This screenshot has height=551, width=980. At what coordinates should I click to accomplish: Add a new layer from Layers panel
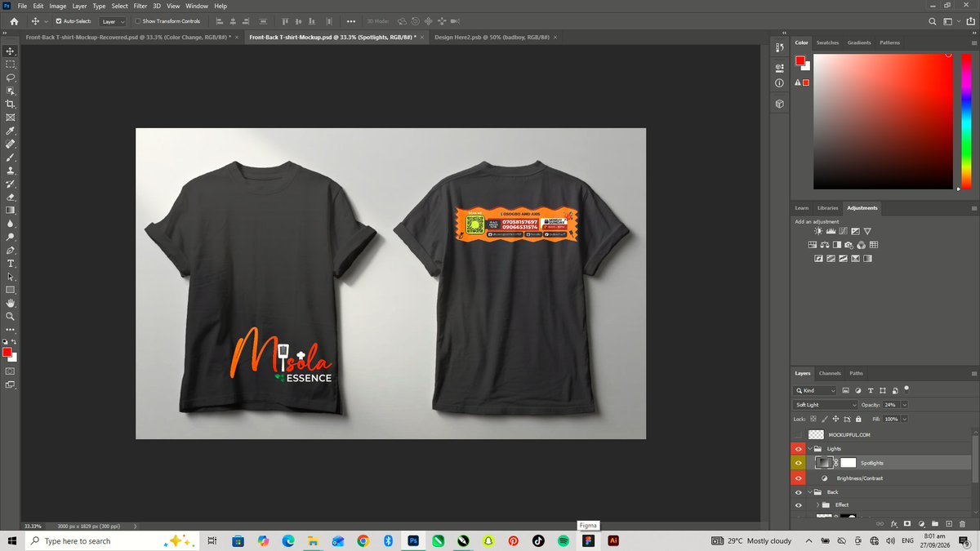(947, 523)
